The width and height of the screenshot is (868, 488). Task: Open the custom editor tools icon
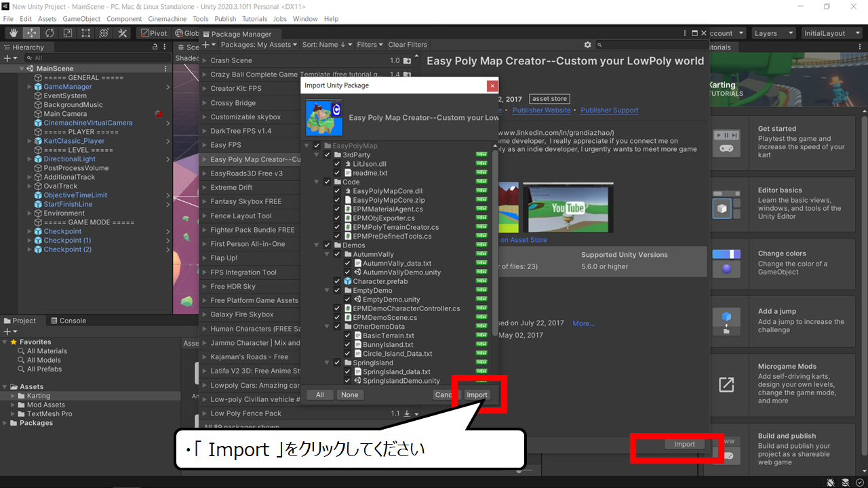point(123,33)
